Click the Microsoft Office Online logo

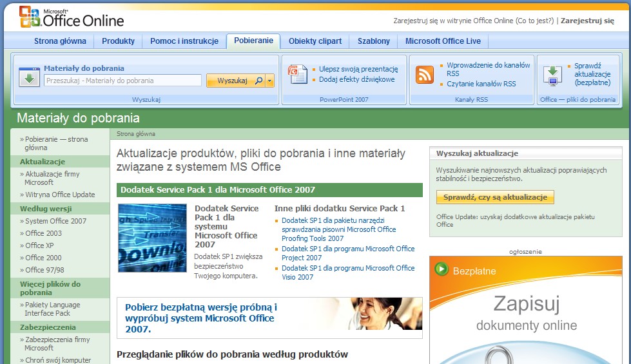(72, 17)
